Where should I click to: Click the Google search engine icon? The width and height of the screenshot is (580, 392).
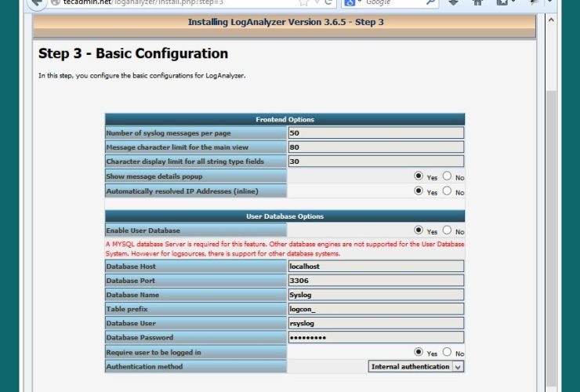pyautogui.click(x=350, y=3)
